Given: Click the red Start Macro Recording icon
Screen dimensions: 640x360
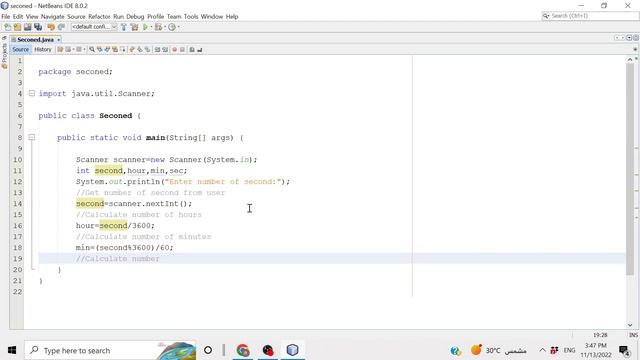Looking at the screenshot, I should point(174,49).
